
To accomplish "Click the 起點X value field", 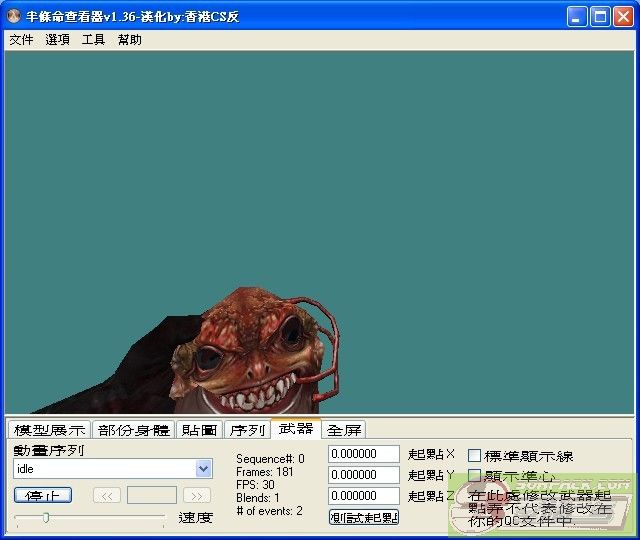I will [364, 455].
